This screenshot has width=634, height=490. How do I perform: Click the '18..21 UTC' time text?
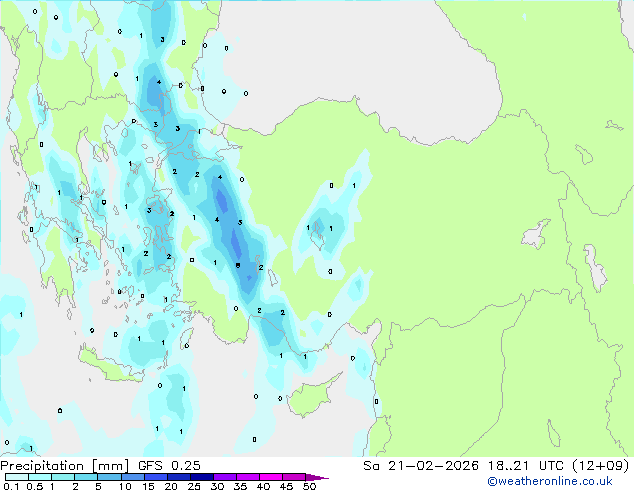pyautogui.click(x=525, y=466)
